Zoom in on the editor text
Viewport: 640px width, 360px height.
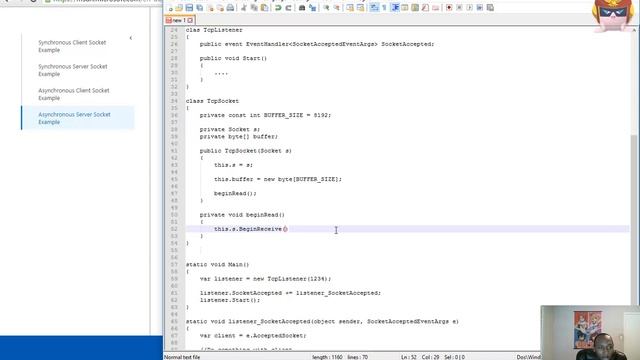click(326, 8)
